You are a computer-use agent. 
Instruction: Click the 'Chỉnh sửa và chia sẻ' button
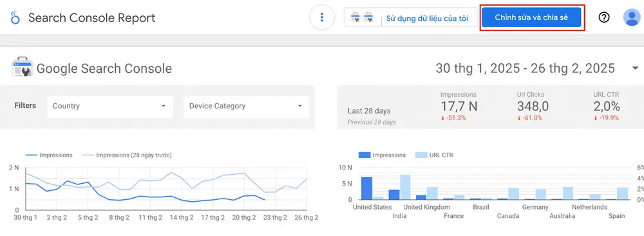tap(531, 17)
